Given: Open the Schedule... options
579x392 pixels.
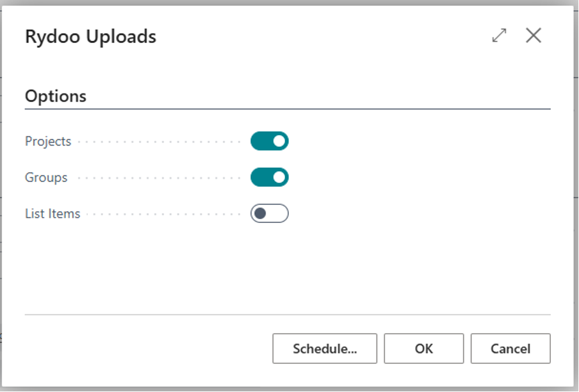Looking at the screenshot, I should tap(325, 349).
